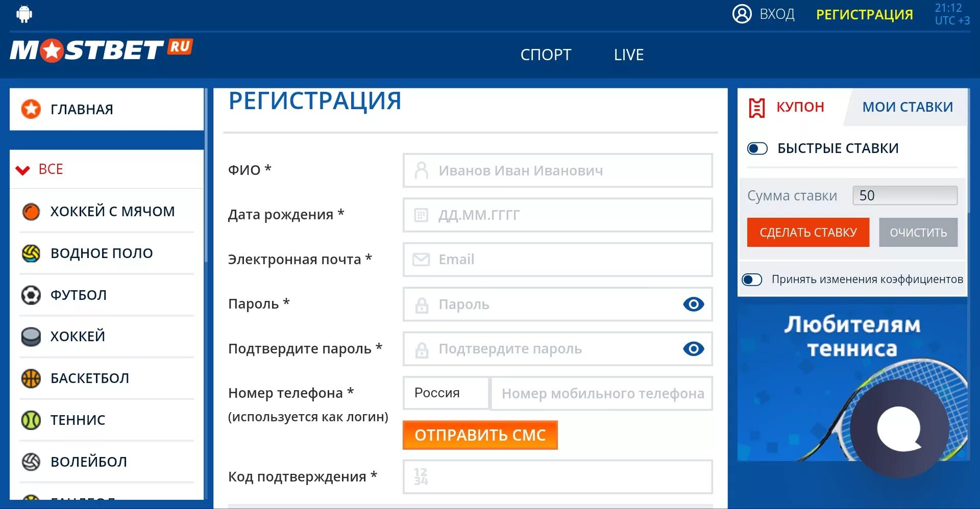Click the Дата рождения input field

coord(557,215)
